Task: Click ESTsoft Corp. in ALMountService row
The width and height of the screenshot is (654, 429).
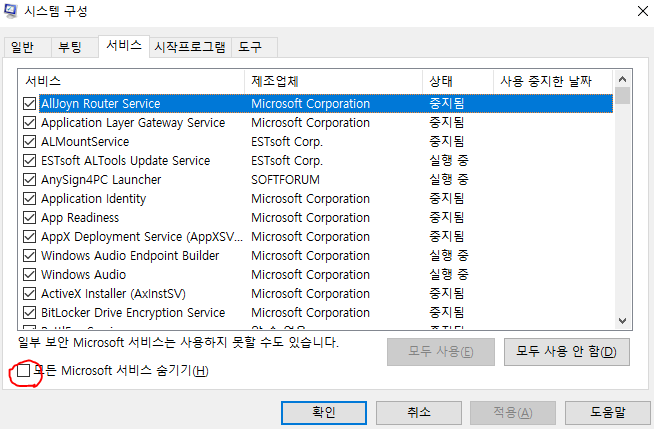Action: (x=287, y=141)
